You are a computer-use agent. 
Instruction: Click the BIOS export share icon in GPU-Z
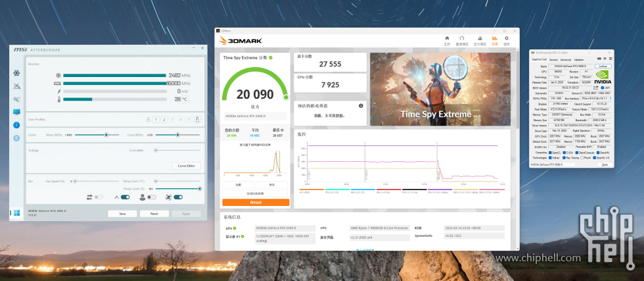tap(596, 88)
